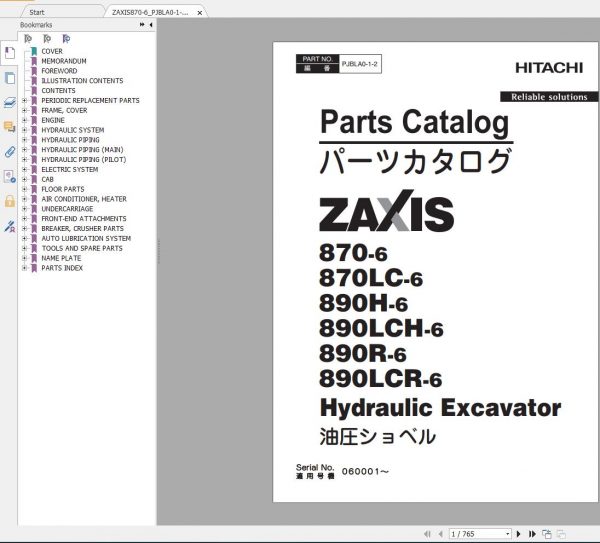The width and height of the screenshot is (600, 543).
Task: Select the ZAXIS870-6_PJBLA0-1 document tab
Action: [x=150, y=12]
